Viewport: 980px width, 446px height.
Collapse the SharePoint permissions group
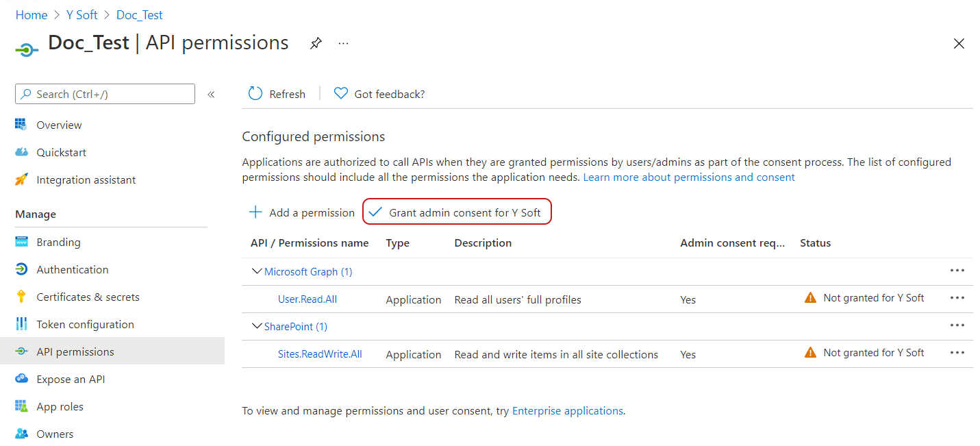pos(257,326)
